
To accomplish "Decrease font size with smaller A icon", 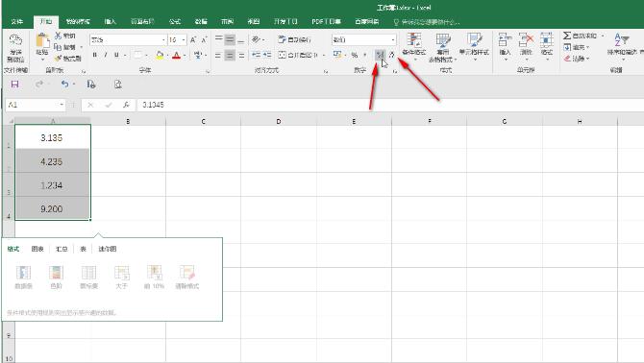I will pos(204,39).
